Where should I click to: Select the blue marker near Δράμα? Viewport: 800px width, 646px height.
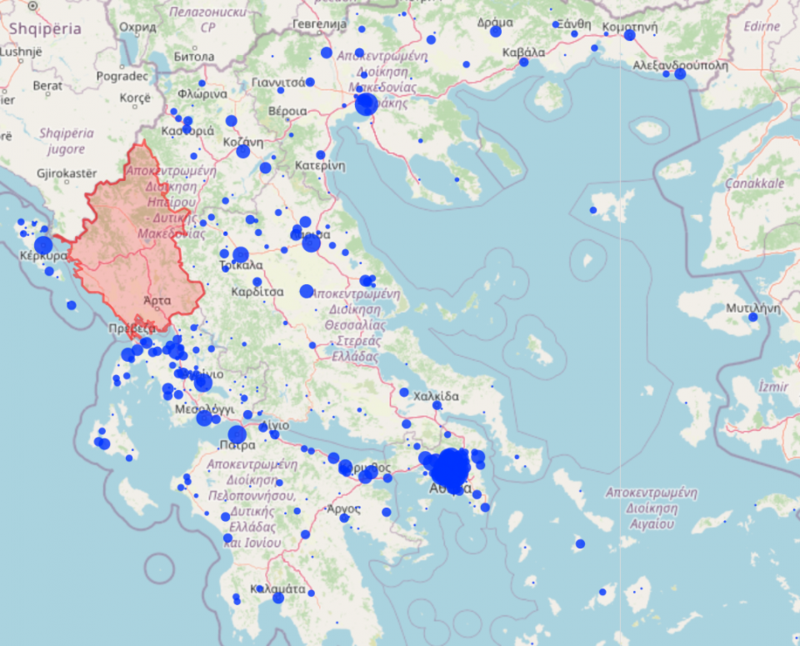coord(495,31)
